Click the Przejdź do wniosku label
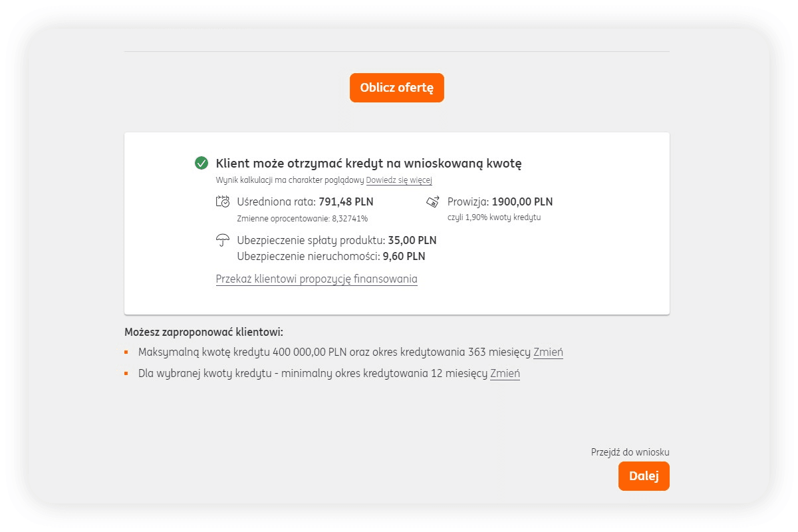The image size is (798, 532). pos(630,452)
